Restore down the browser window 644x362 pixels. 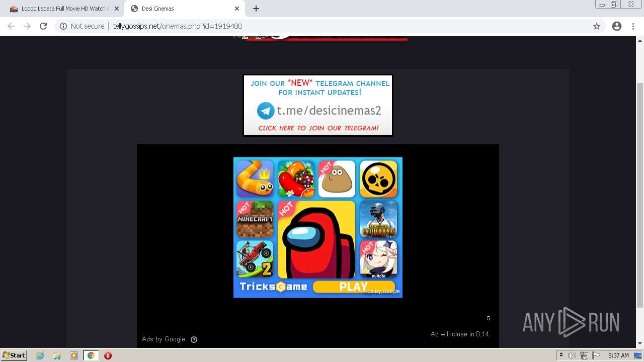[614, 4]
